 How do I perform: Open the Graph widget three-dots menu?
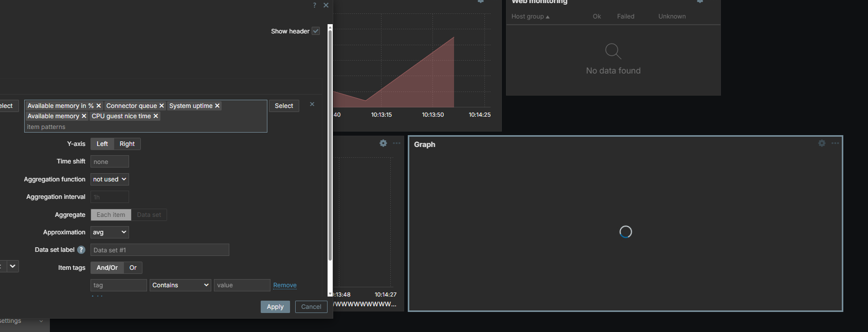835,143
